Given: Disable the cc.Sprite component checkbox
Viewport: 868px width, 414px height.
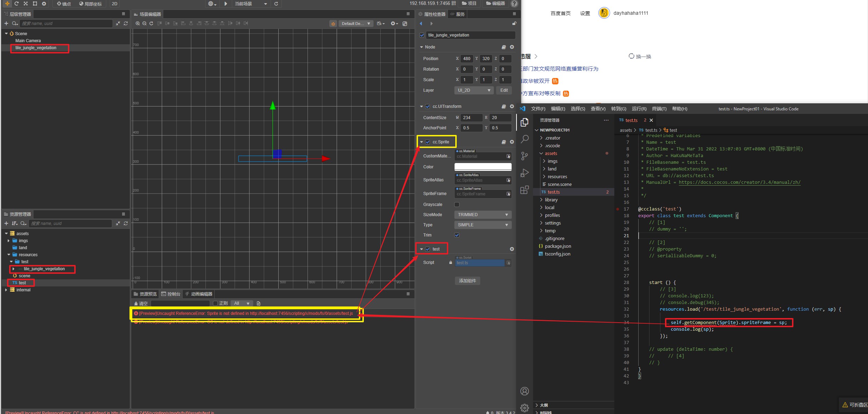Looking at the screenshot, I should (427, 142).
